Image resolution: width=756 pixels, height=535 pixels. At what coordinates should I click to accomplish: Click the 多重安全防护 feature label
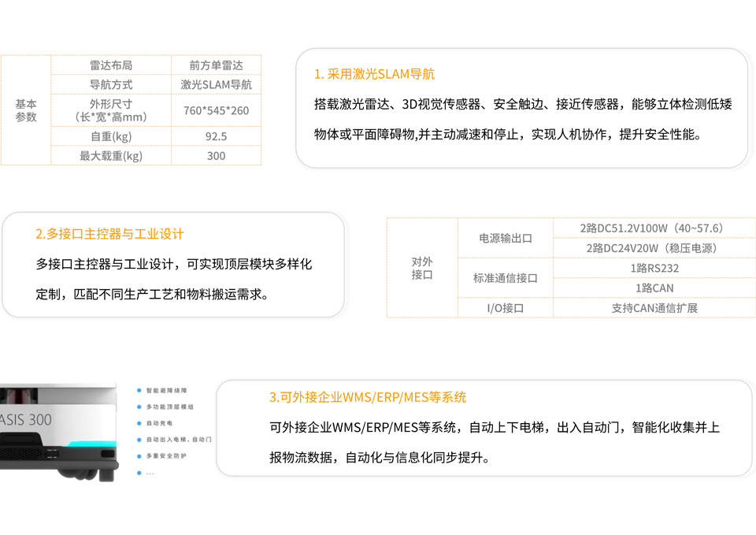tap(166, 456)
